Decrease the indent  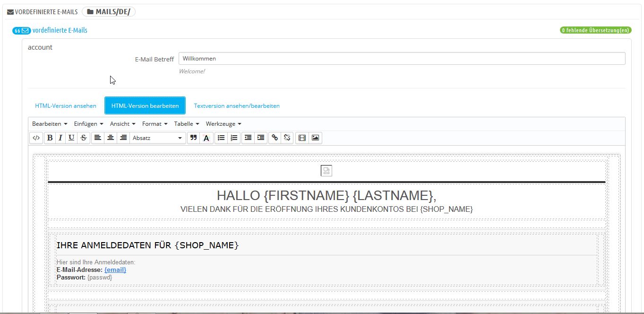pyautogui.click(x=248, y=138)
